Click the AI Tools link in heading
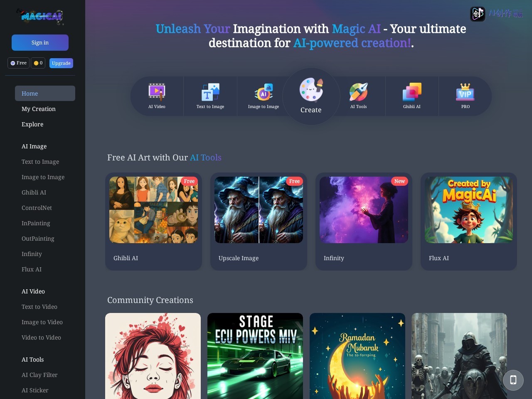 [x=206, y=158]
